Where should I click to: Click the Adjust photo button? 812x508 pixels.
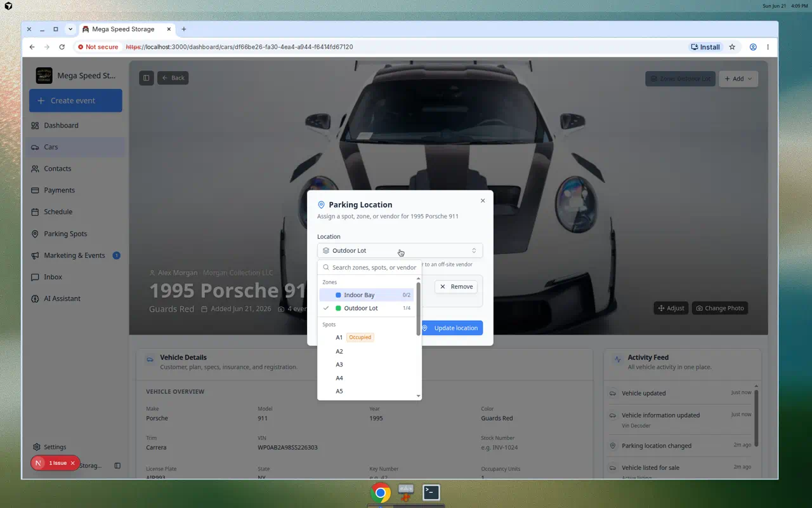point(671,309)
